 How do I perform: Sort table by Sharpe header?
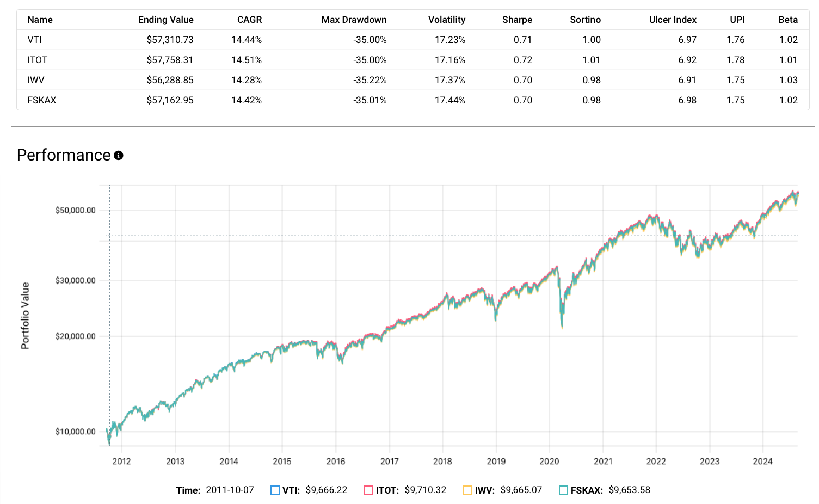pyautogui.click(x=518, y=20)
